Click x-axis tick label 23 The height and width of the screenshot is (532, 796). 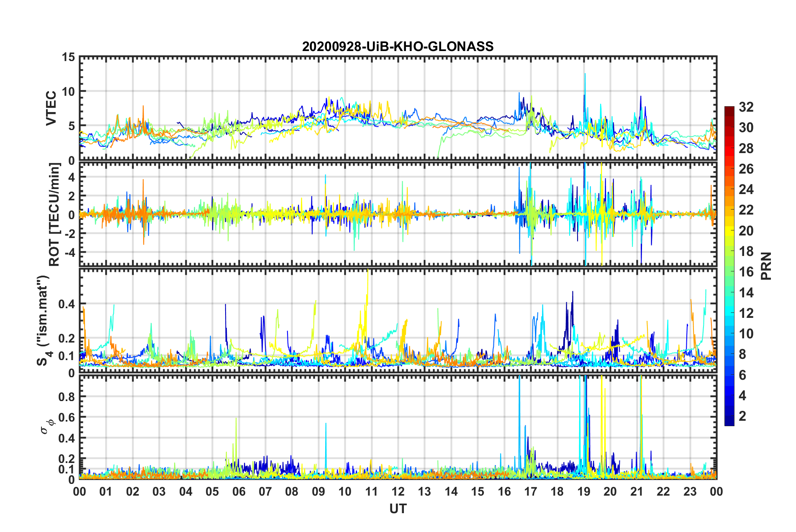point(690,491)
